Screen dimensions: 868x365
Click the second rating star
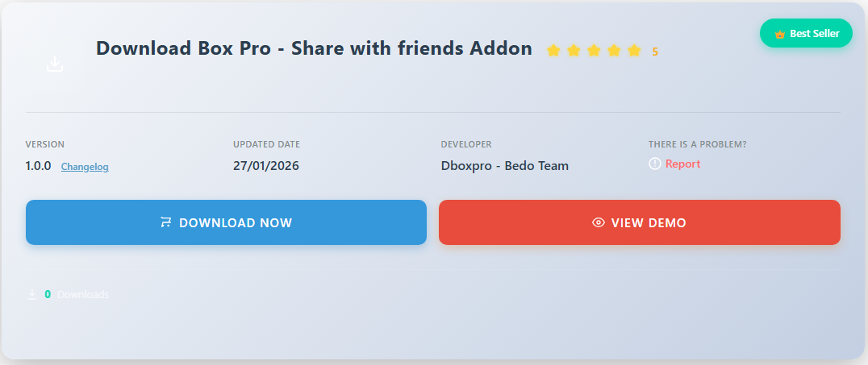[574, 51]
